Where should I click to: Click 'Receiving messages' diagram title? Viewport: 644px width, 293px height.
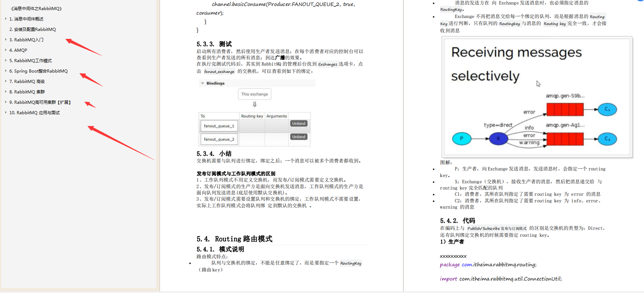pyautogui.click(x=516, y=52)
